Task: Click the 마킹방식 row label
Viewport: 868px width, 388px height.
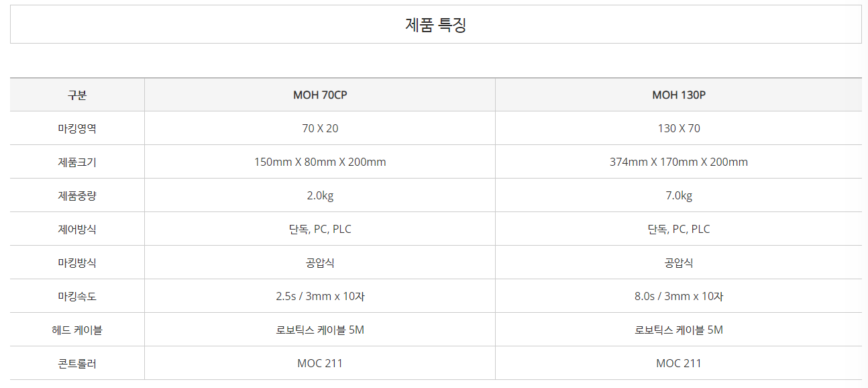Action: coord(77,263)
